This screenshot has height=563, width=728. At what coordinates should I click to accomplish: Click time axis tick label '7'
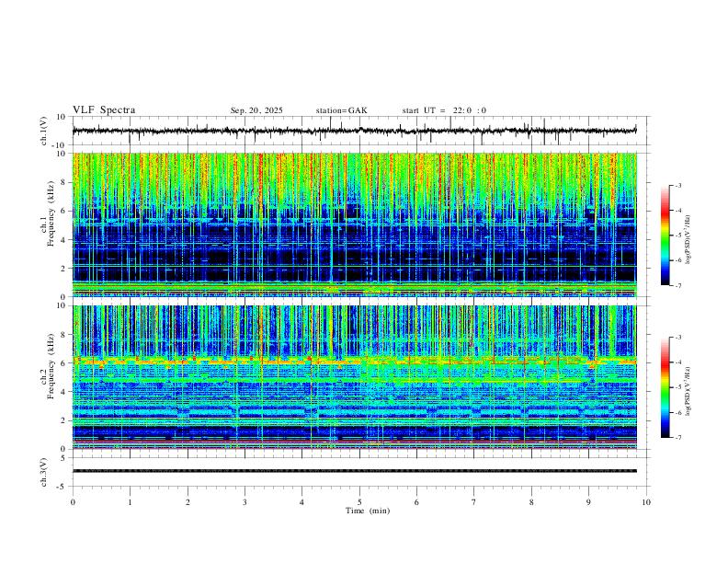(x=474, y=502)
